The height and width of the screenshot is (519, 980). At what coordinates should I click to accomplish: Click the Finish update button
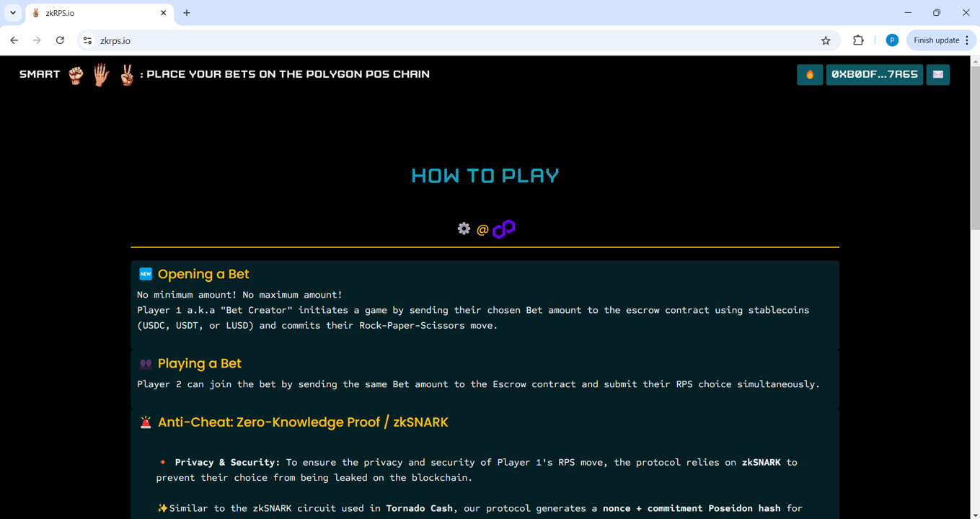[935, 40]
